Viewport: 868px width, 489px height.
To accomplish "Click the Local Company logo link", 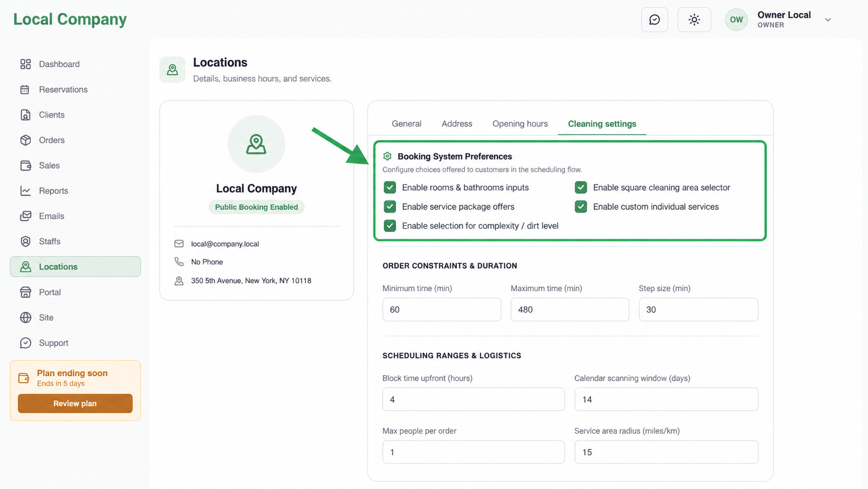I will tap(70, 19).
